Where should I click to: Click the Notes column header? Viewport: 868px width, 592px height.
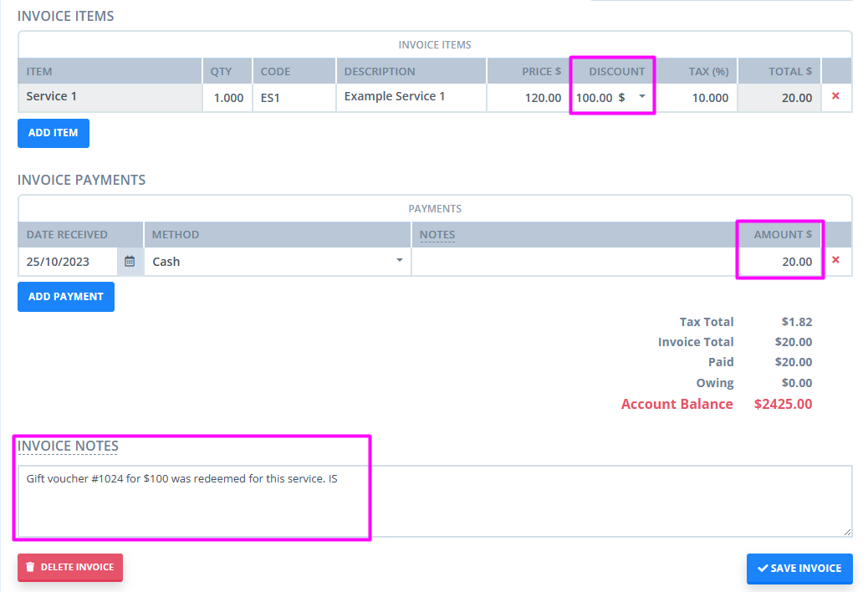pyautogui.click(x=437, y=235)
